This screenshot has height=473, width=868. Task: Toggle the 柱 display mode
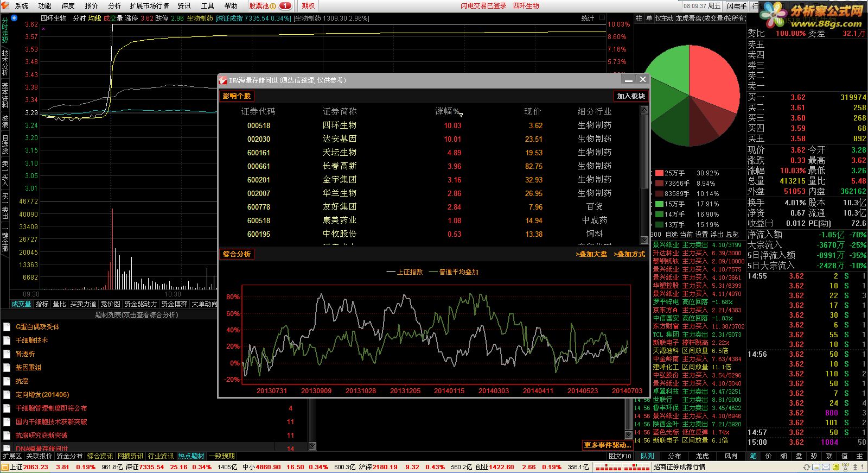point(639,18)
